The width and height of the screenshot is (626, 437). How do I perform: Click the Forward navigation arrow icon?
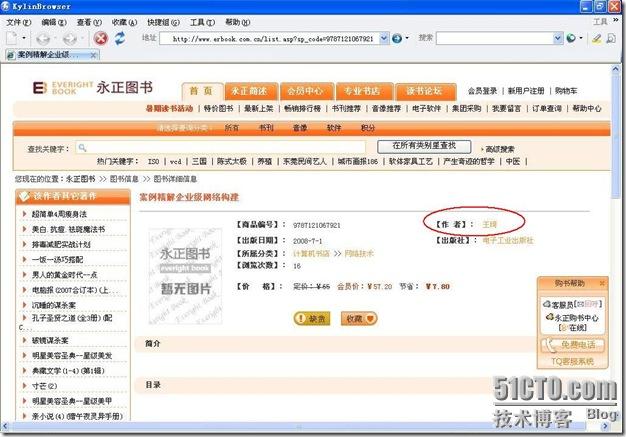point(70,39)
